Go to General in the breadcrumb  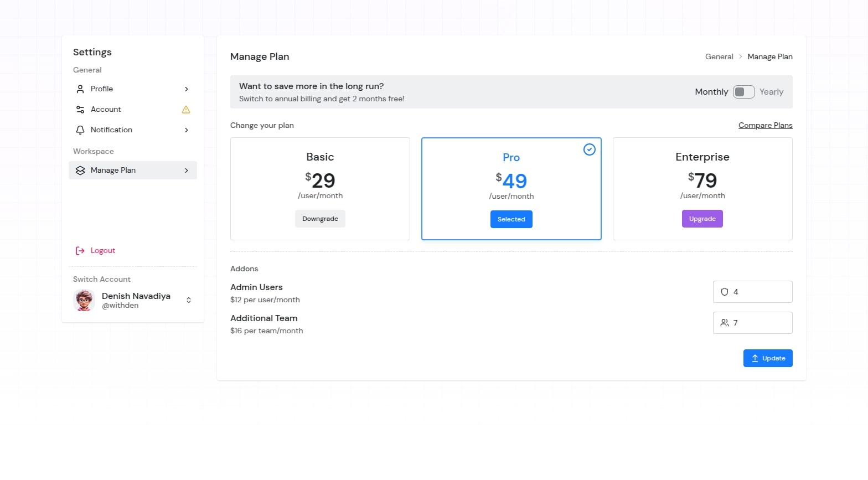coord(719,56)
